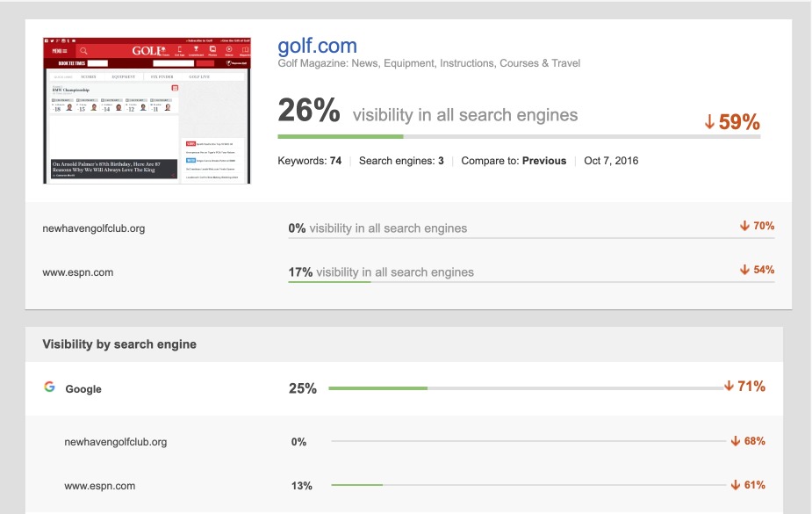
Task: Click the 70% drop indicator for newhavengolfclub.org
Action: pyautogui.click(x=757, y=226)
